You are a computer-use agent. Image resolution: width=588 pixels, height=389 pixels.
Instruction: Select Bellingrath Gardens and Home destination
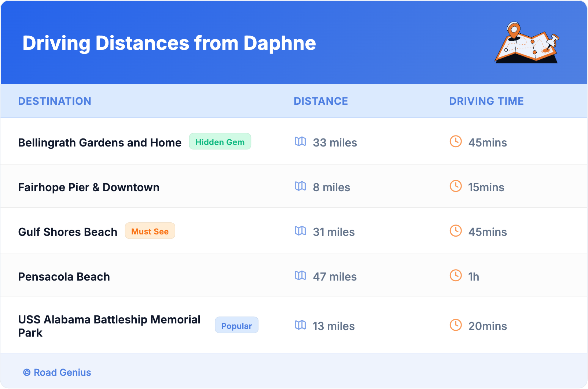100,142
